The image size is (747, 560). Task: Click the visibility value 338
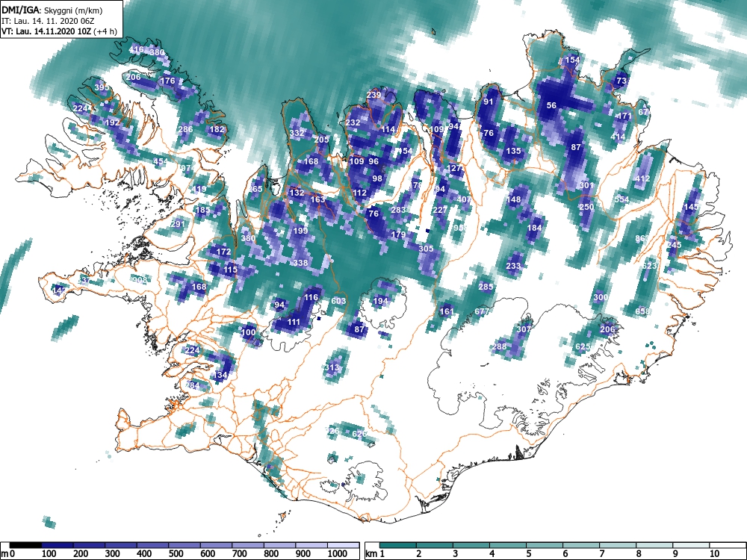pos(300,262)
